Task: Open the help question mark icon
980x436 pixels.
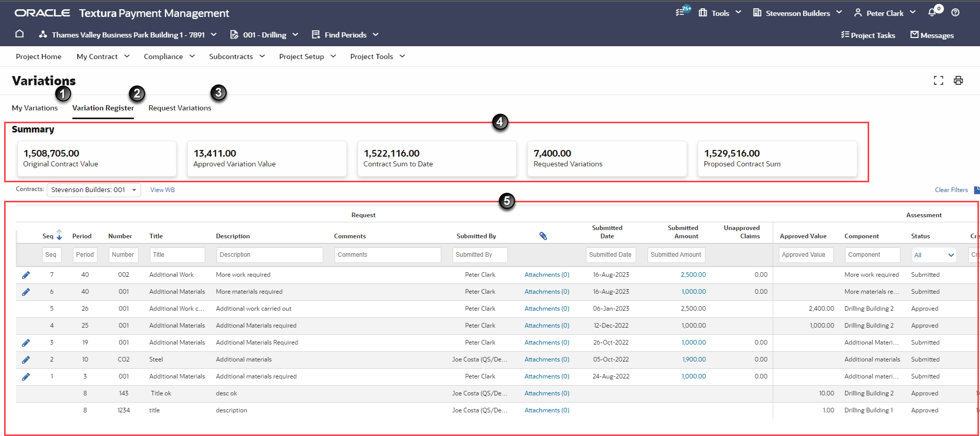Action: pos(955,12)
